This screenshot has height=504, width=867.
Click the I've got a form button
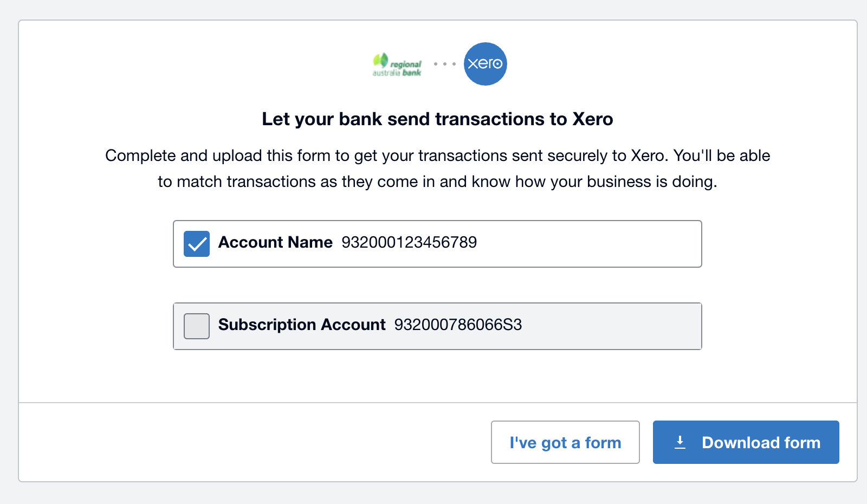pos(565,442)
